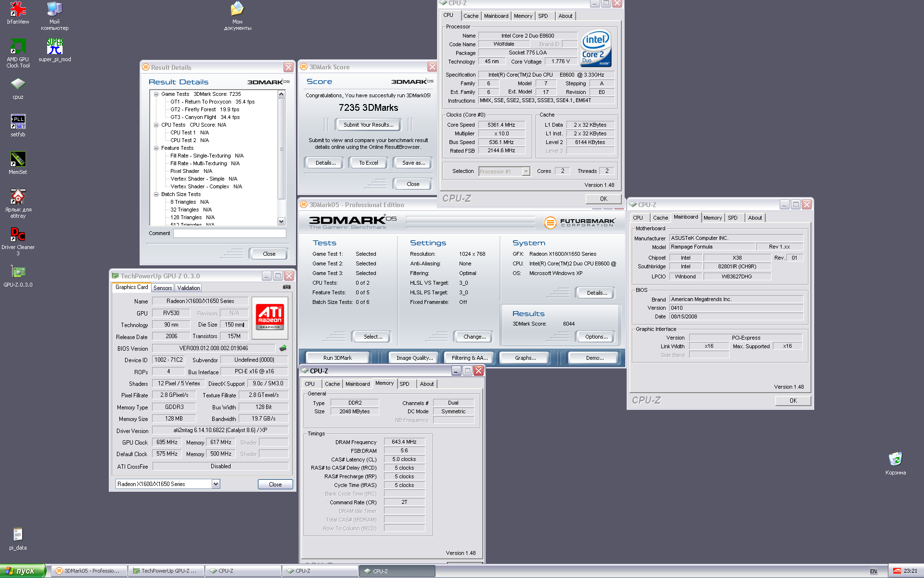The width and height of the screenshot is (924, 578).
Task: Select GT1 - Return To Proxycon row
Action: coord(212,102)
